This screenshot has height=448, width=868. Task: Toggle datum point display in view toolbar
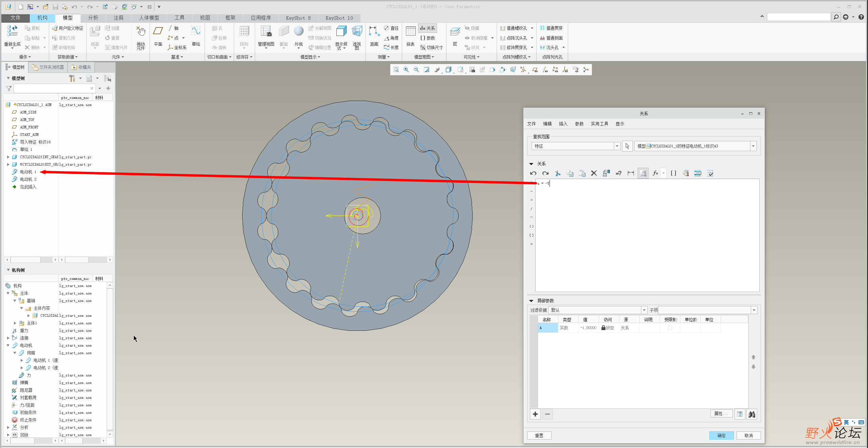[x=555, y=70]
